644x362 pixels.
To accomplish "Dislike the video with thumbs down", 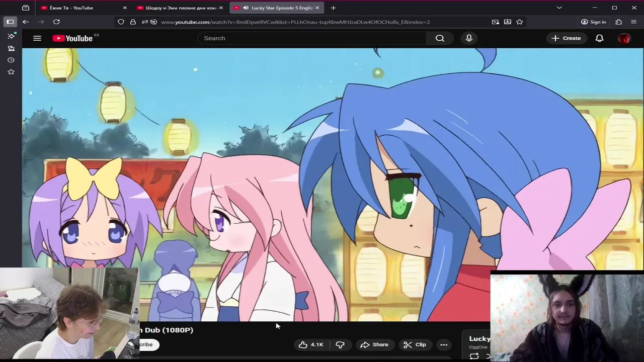I will click(340, 344).
